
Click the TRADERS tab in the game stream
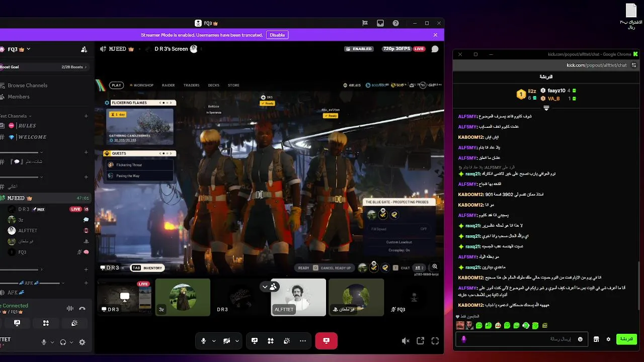(x=191, y=85)
